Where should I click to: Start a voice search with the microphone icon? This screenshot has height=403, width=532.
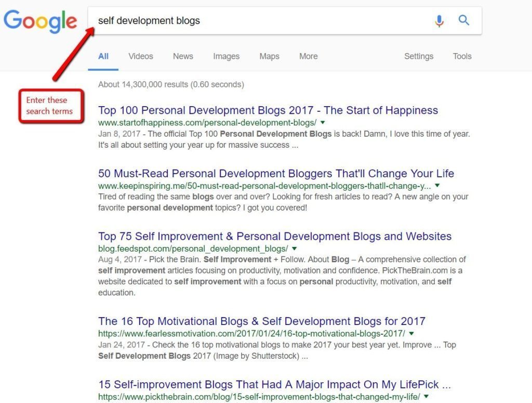click(439, 21)
